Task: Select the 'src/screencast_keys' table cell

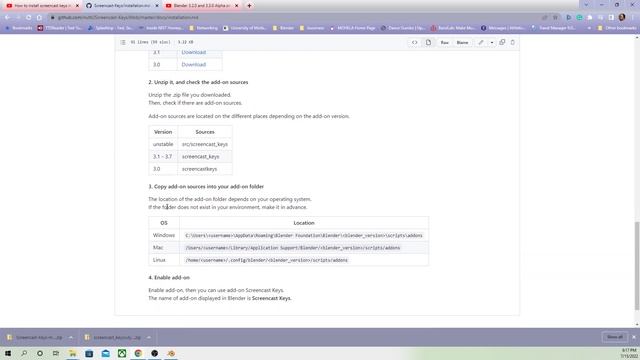Action: click(x=205, y=144)
